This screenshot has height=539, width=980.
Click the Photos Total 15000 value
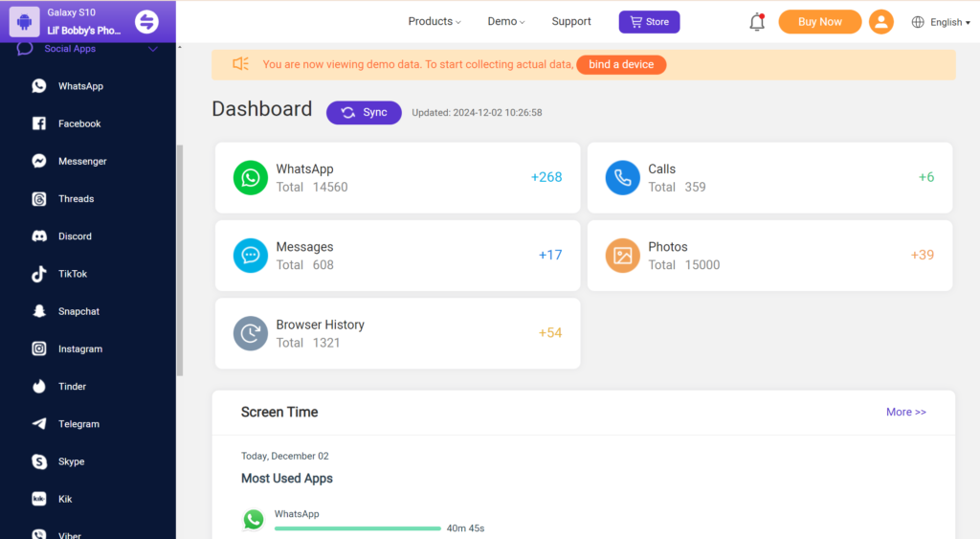702,265
